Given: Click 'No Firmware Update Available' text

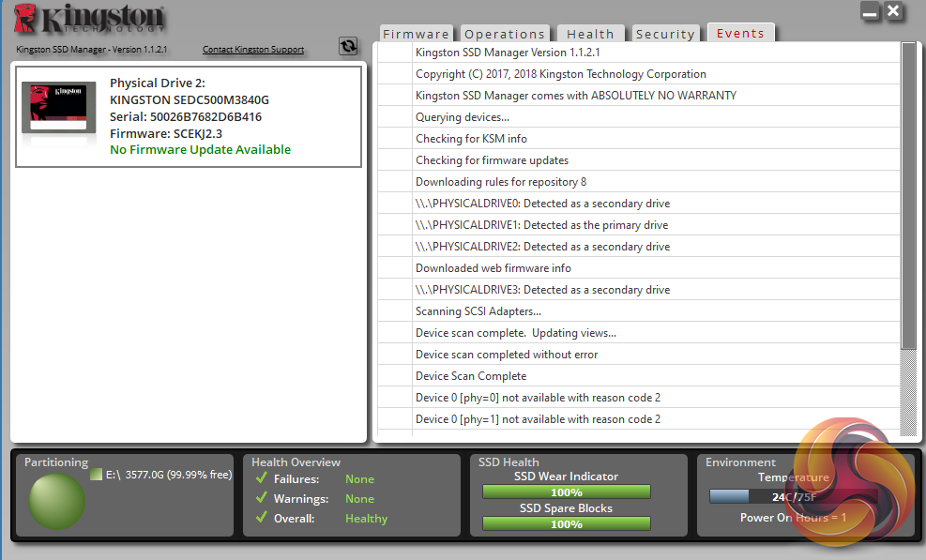Looking at the screenshot, I should 200,149.
